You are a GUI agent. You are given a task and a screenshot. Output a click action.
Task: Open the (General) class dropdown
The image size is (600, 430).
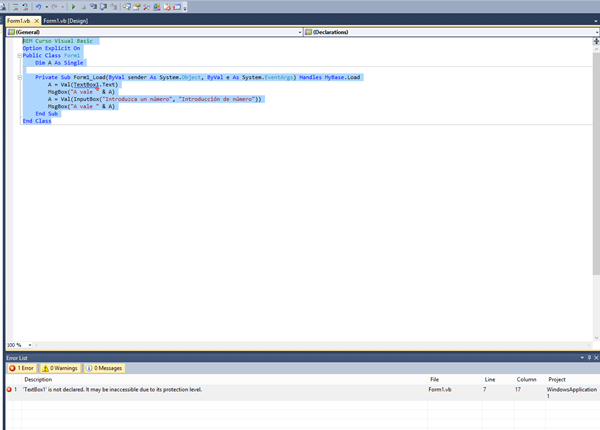155,32
